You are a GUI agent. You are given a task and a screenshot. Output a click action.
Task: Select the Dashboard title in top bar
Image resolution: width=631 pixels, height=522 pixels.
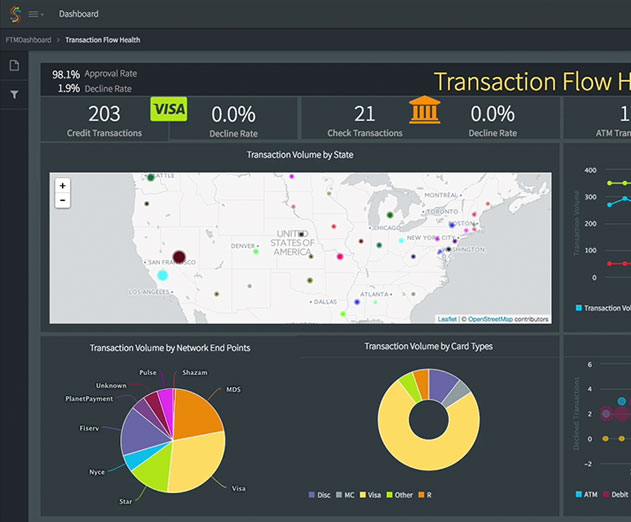78,14
